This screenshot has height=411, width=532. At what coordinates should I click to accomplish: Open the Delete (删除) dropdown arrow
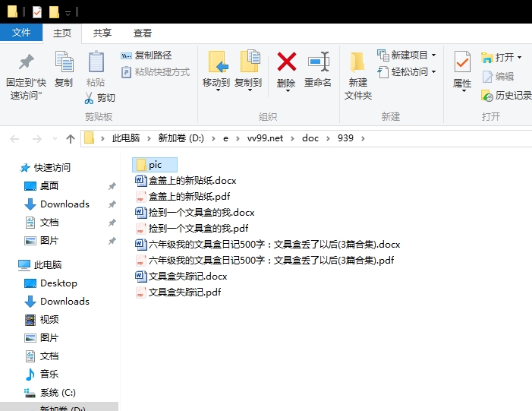coord(287,90)
